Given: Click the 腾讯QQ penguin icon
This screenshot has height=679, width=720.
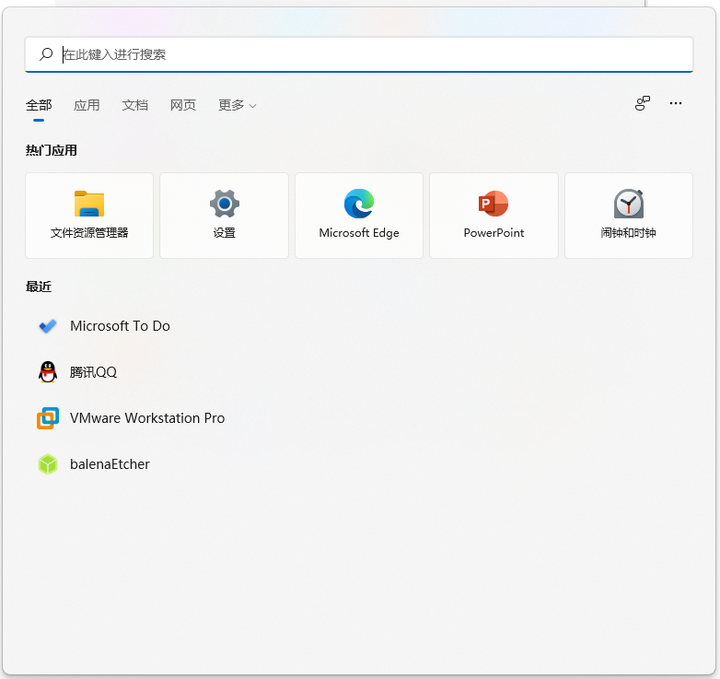Looking at the screenshot, I should click(x=48, y=372).
